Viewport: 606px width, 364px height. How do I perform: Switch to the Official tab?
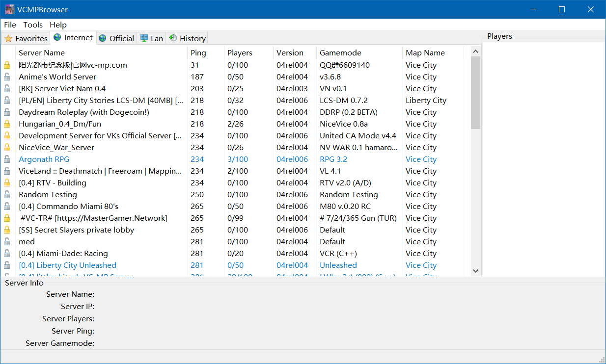(116, 38)
